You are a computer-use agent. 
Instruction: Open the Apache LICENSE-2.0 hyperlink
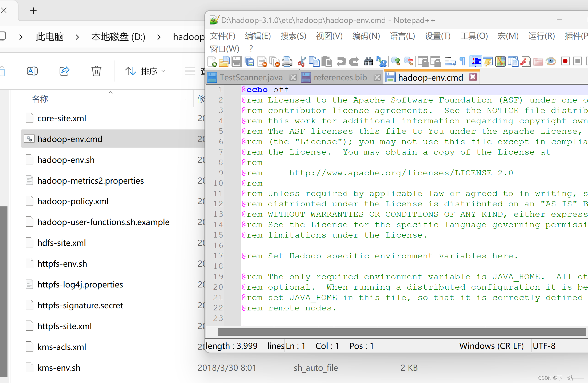click(x=401, y=173)
